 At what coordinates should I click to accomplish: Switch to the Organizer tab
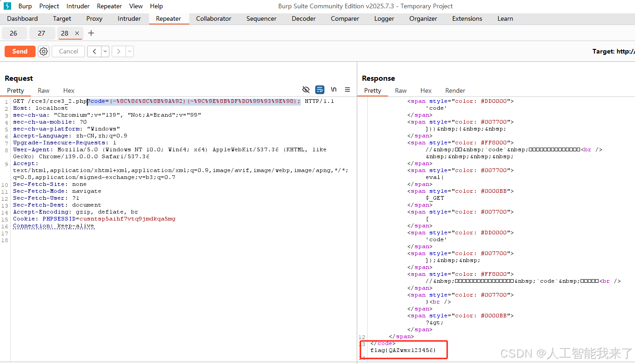point(423,18)
